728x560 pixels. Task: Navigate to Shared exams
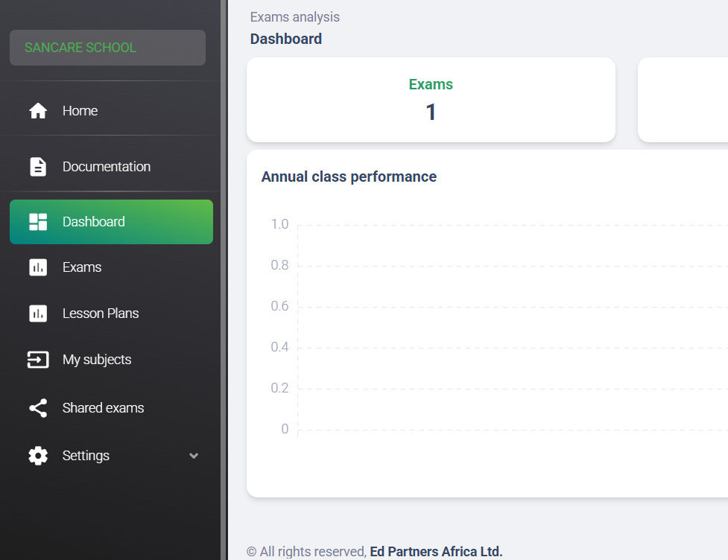coord(104,408)
